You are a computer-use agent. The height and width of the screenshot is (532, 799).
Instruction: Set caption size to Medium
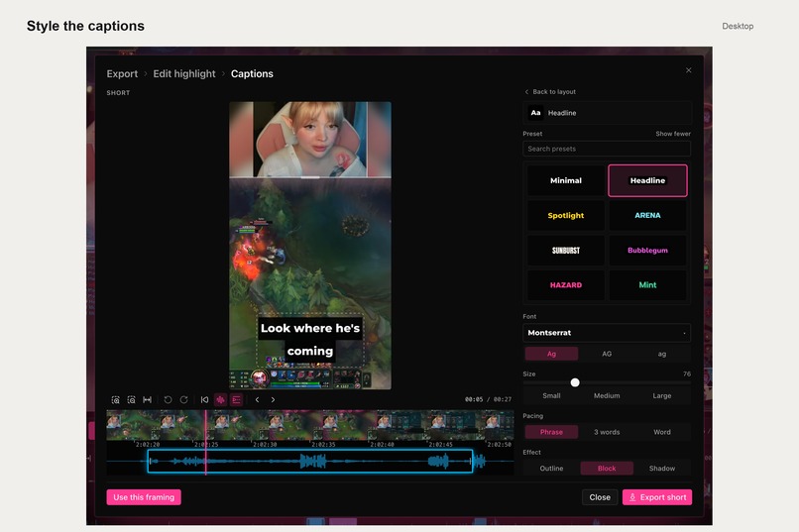[x=607, y=395]
